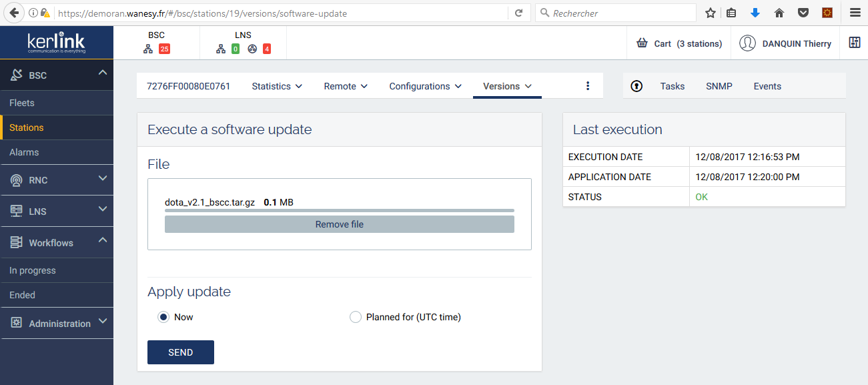Open the Remote dropdown menu

pos(346,86)
